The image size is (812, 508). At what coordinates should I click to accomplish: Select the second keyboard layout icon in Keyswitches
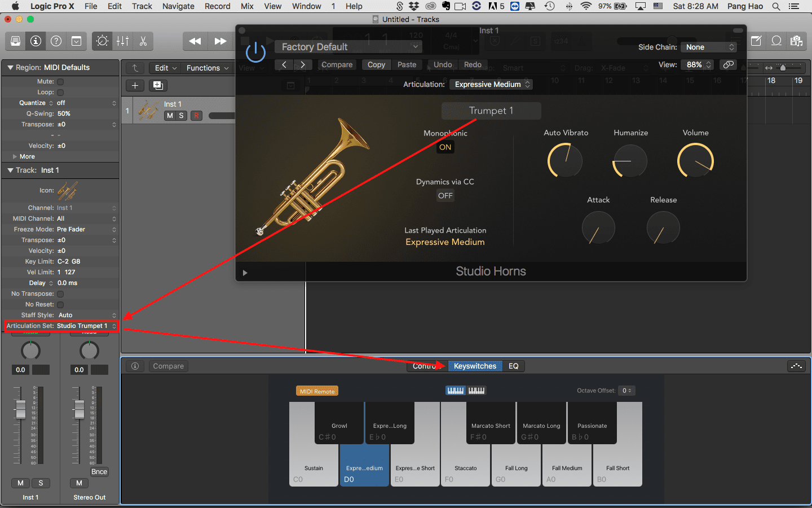476,391
